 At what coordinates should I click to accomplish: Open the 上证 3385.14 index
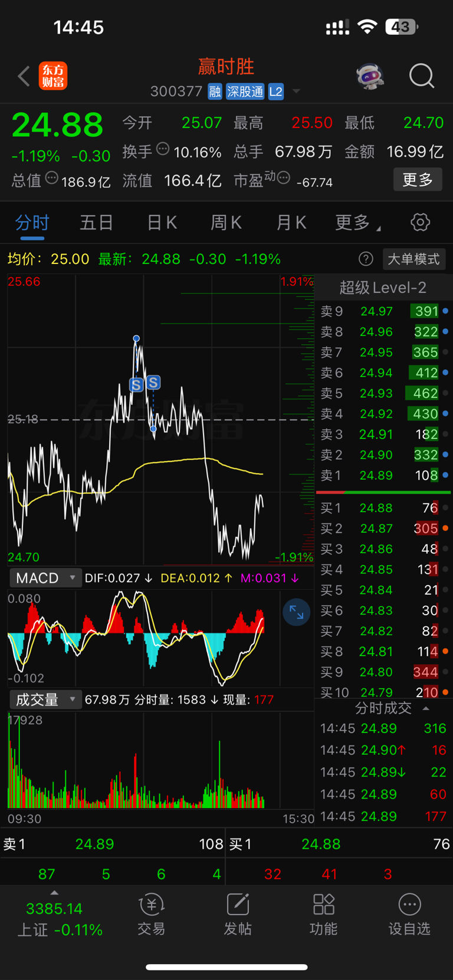click(60, 919)
